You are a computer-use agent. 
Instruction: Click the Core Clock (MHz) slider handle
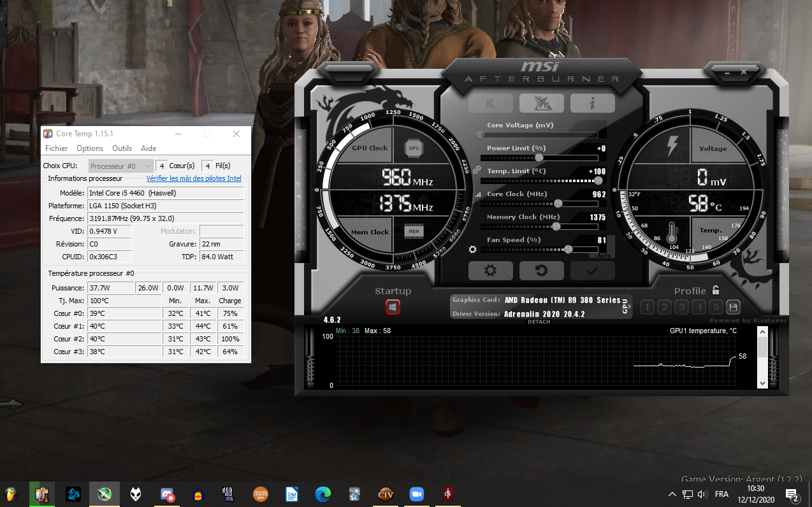pyautogui.click(x=558, y=204)
